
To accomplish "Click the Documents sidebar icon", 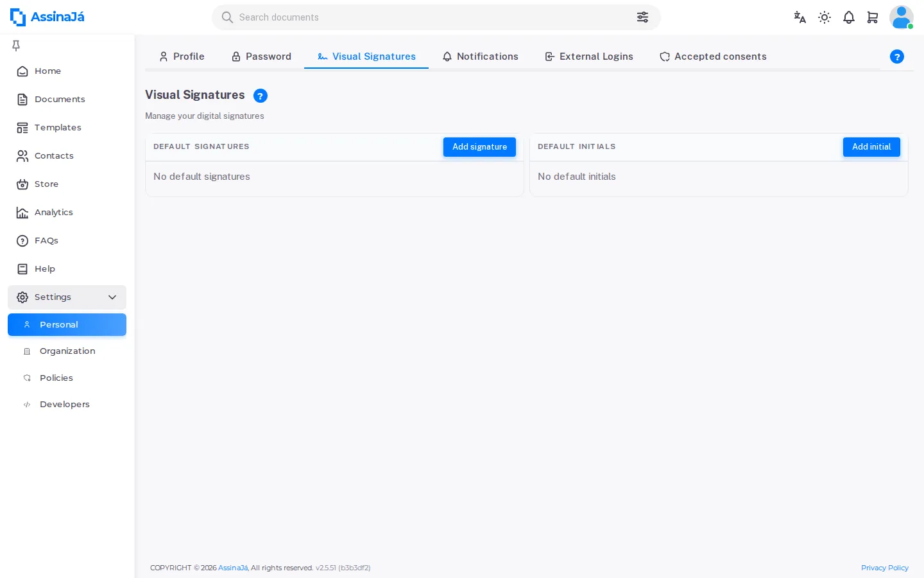I will pos(22,100).
